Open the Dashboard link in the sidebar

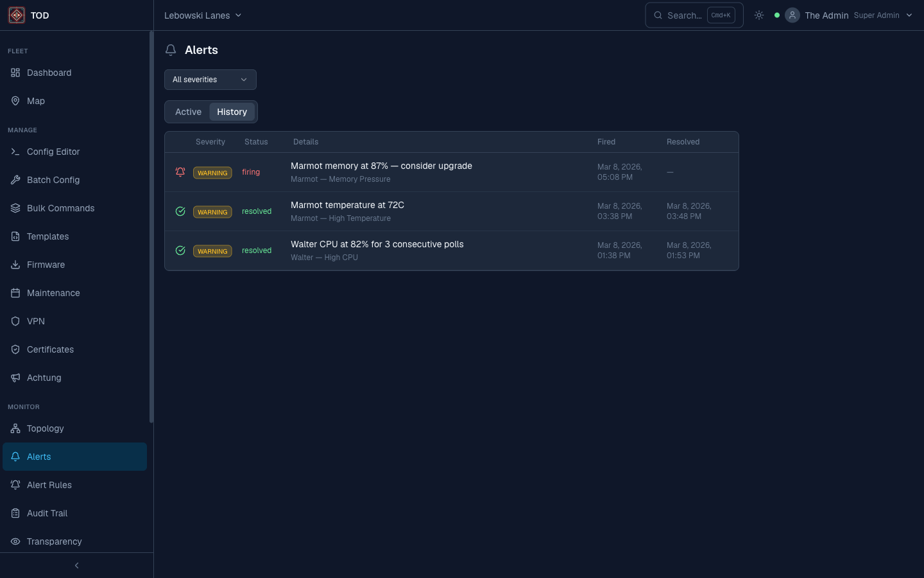point(48,73)
